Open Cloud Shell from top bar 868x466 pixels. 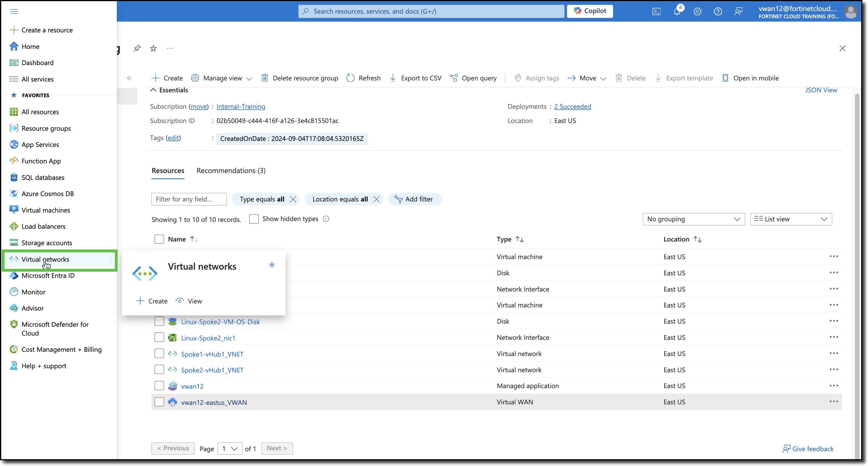pyautogui.click(x=656, y=11)
